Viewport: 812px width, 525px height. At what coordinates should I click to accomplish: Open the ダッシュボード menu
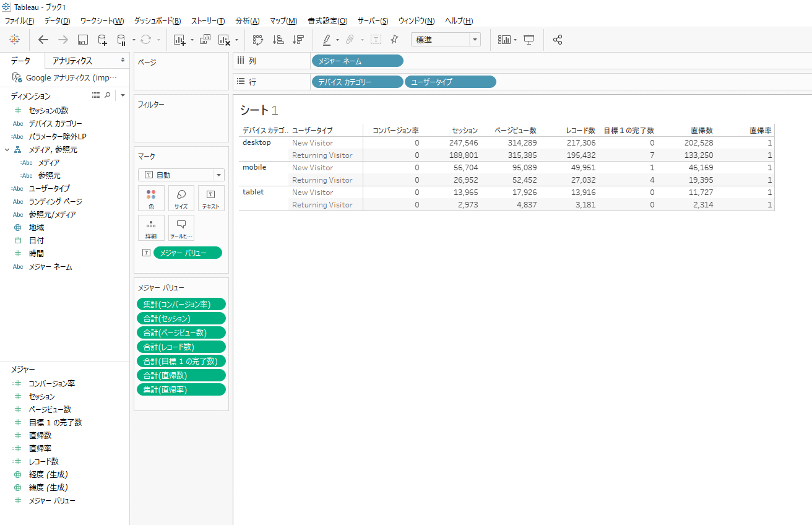(x=157, y=21)
